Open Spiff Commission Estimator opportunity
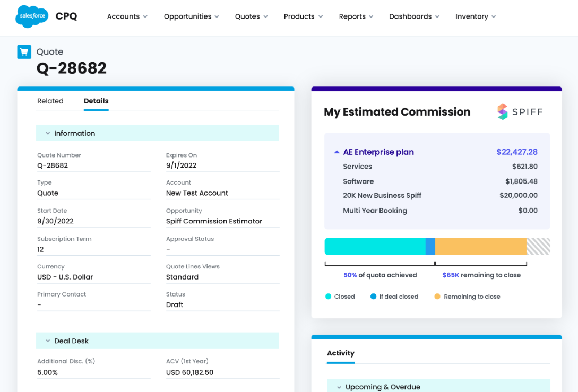Image resolution: width=578 pixels, height=392 pixels. click(214, 221)
